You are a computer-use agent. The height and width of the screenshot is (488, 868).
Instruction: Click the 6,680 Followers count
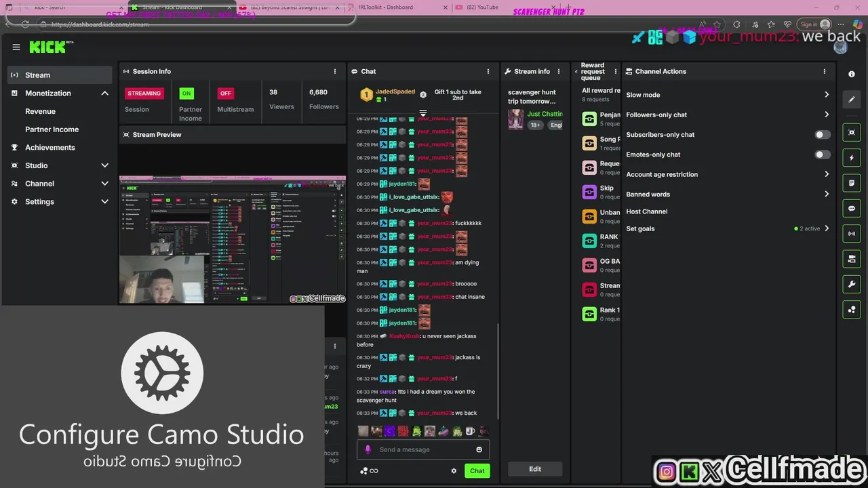coord(324,99)
